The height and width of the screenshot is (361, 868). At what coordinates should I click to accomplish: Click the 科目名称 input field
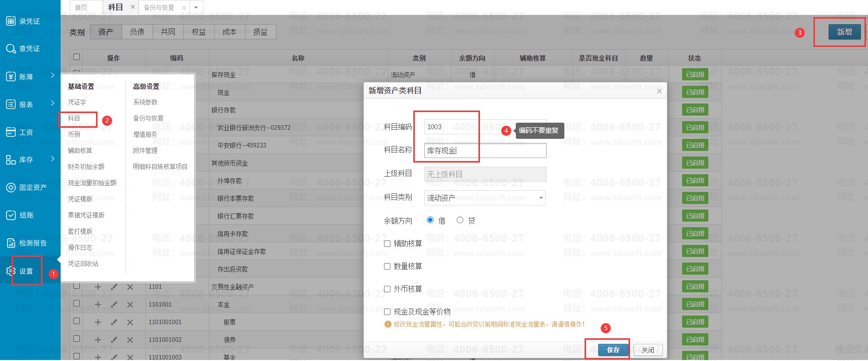click(x=485, y=150)
